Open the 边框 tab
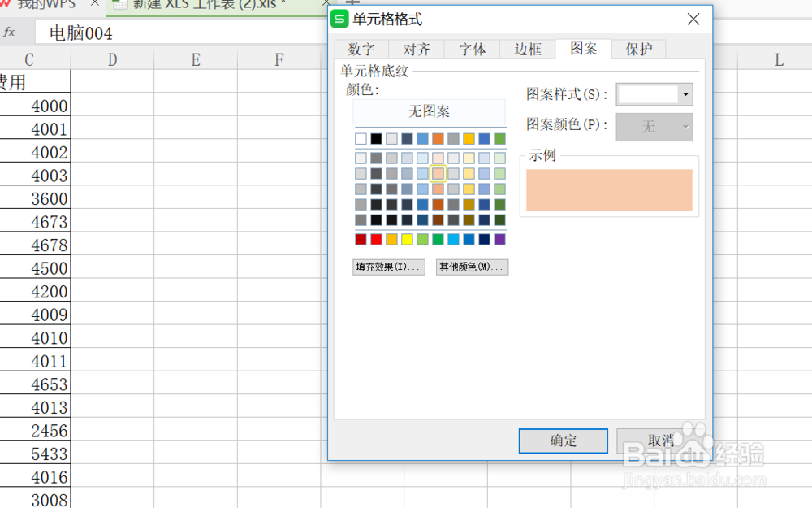 tap(527, 49)
